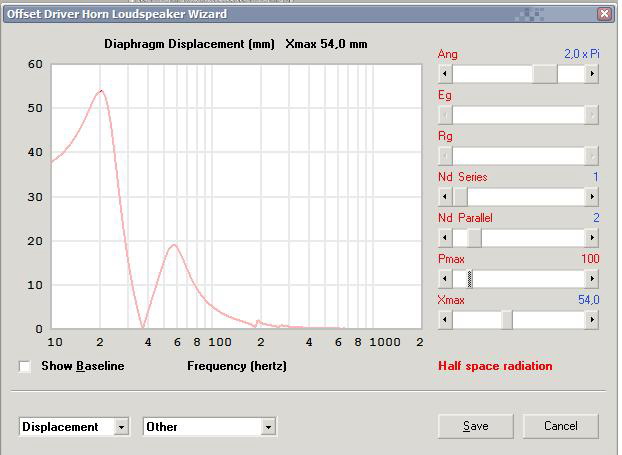Click the Eg slider track

(518, 115)
